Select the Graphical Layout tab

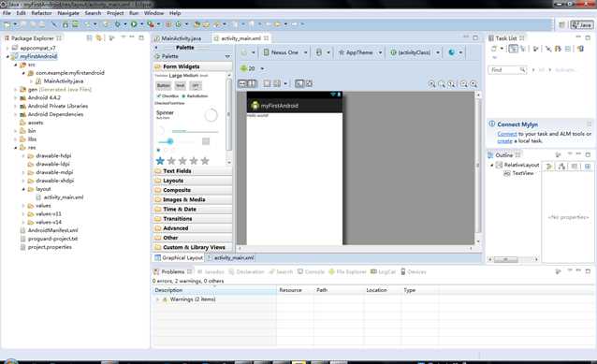point(179,257)
